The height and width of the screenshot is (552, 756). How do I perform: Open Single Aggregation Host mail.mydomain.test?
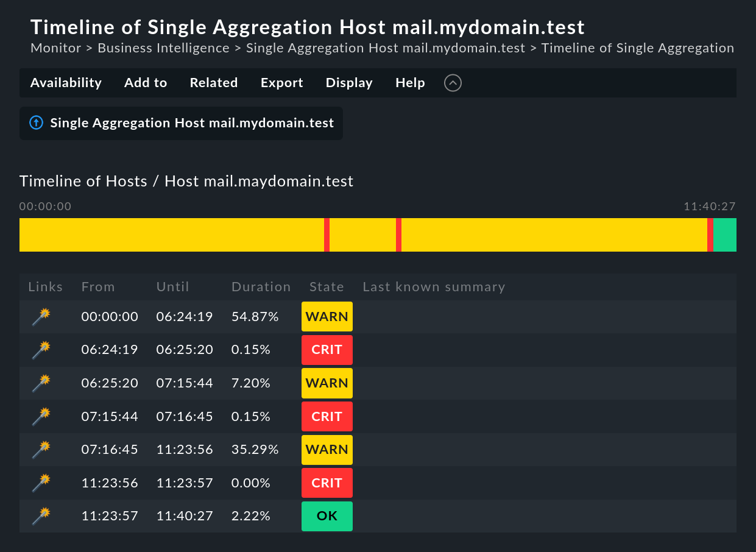coord(193,122)
